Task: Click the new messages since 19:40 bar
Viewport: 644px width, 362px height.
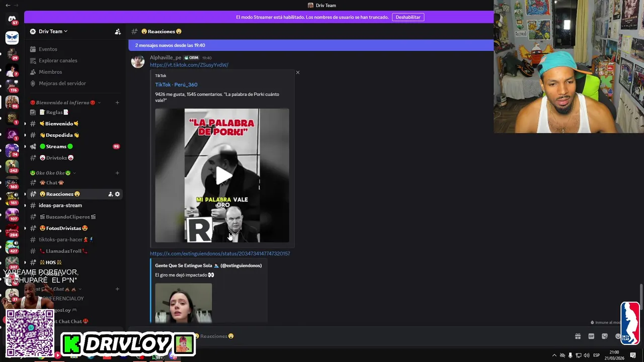Action: [311, 45]
